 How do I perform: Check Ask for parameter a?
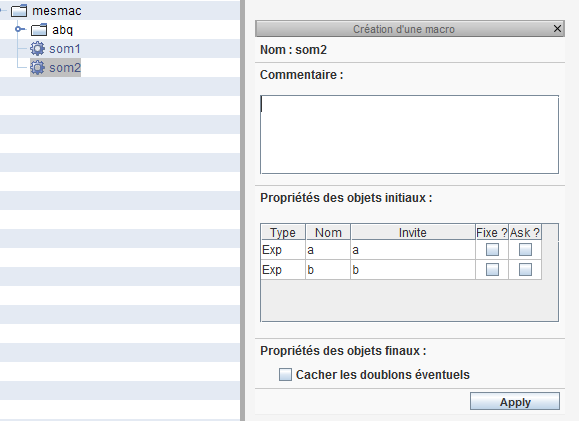(x=525, y=250)
